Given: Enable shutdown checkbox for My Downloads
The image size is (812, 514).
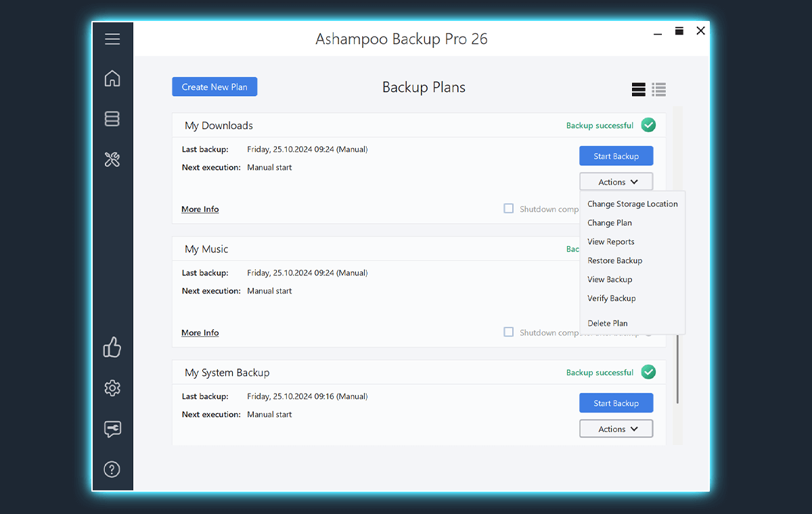Looking at the screenshot, I should (x=509, y=209).
